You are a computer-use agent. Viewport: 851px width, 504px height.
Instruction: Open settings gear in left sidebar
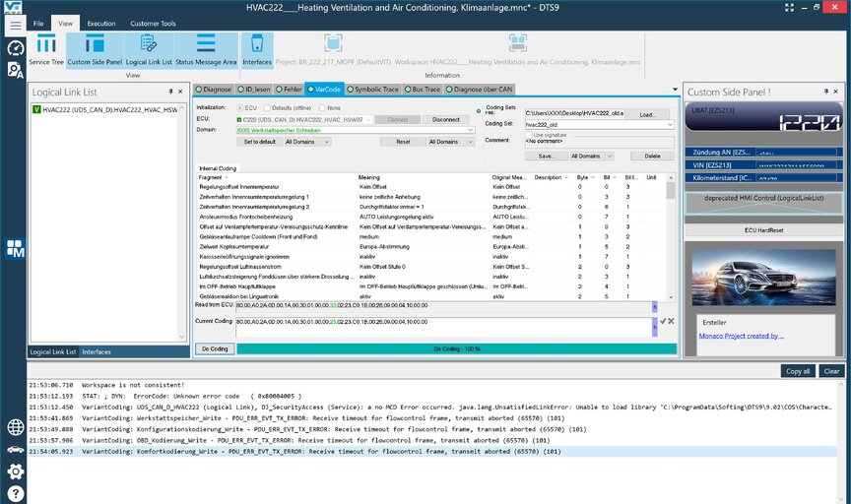(x=15, y=472)
